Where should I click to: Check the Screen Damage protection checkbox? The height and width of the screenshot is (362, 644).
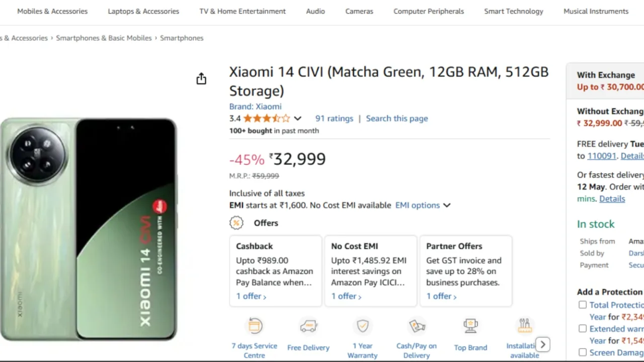pyautogui.click(x=583, y=352)
